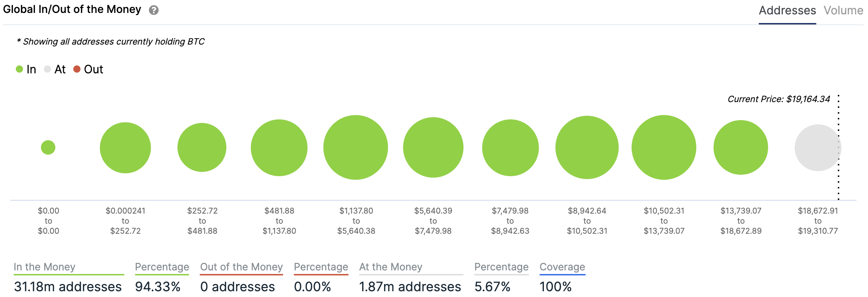This screenshot has height=297, width=868.
Task: Select the $252.72 to $481.88 bubble
Action: (202, 147)
